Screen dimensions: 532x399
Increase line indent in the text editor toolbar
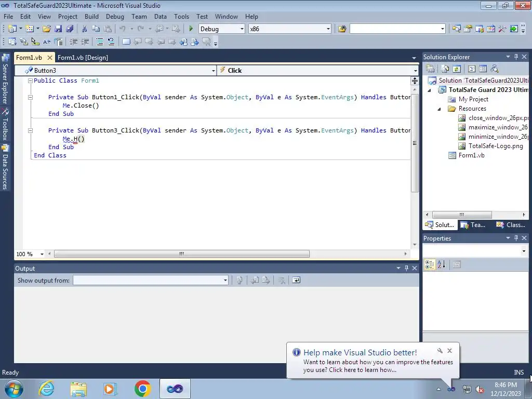[85, 42]
